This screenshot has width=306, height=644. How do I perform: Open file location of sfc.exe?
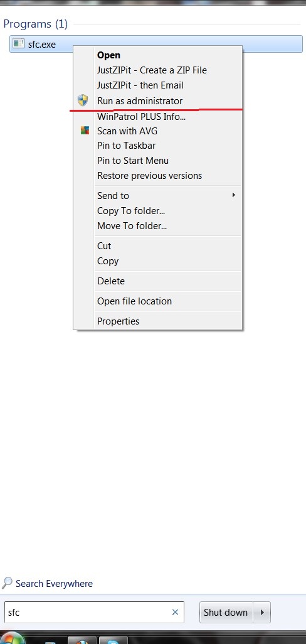(135, 301)
